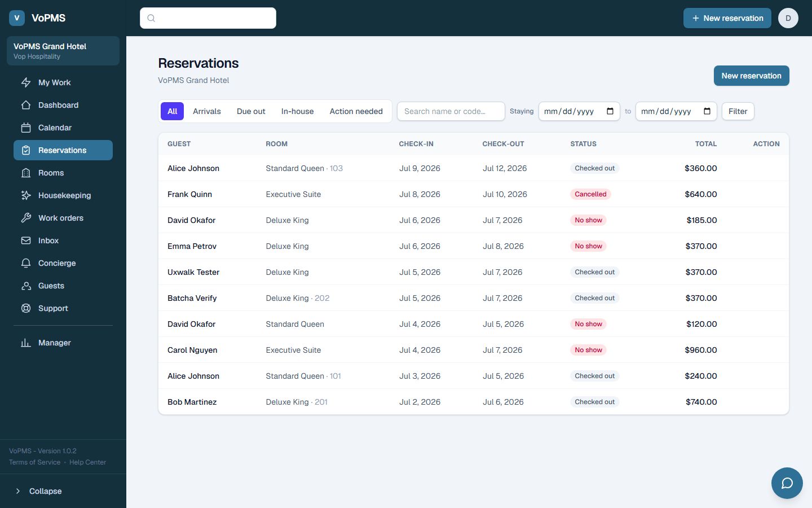Click the Manager bar chart icon
Screen dimensions: 812x508
(x=26, y=343)
